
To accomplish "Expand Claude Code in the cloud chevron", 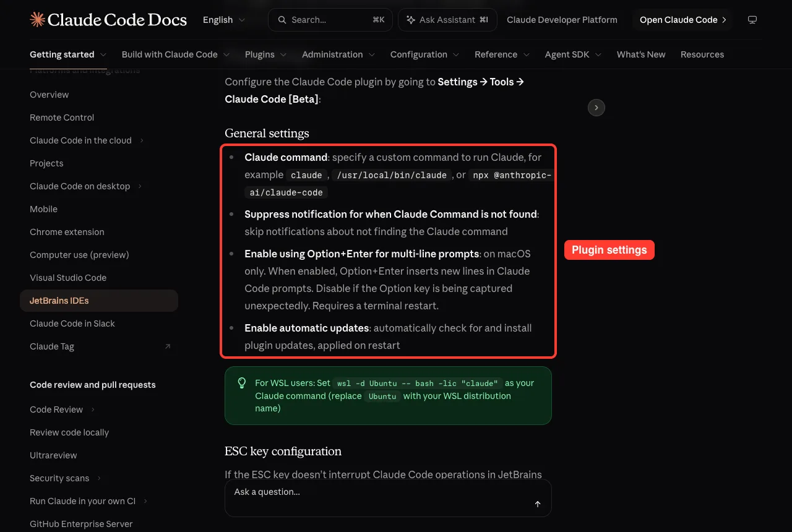I will 142,140.
